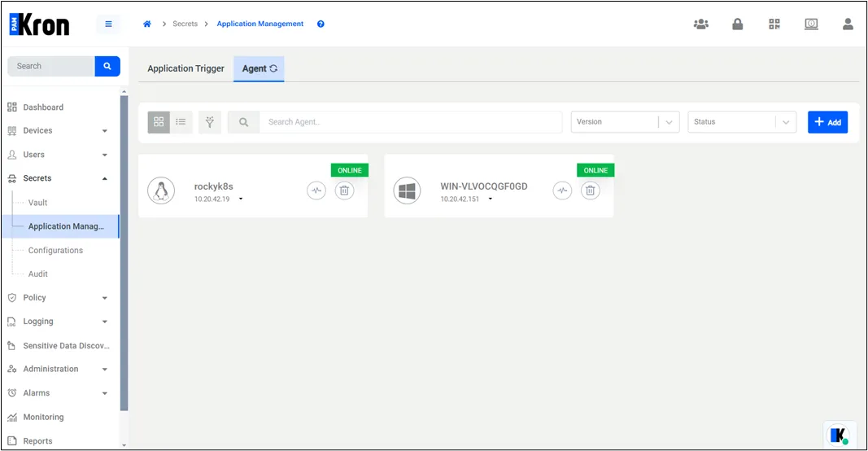Expand the IP dropdown under WIN-VLVOCQGF0GD
This screenshot has height=451, width=868.
tap(491, 199)
